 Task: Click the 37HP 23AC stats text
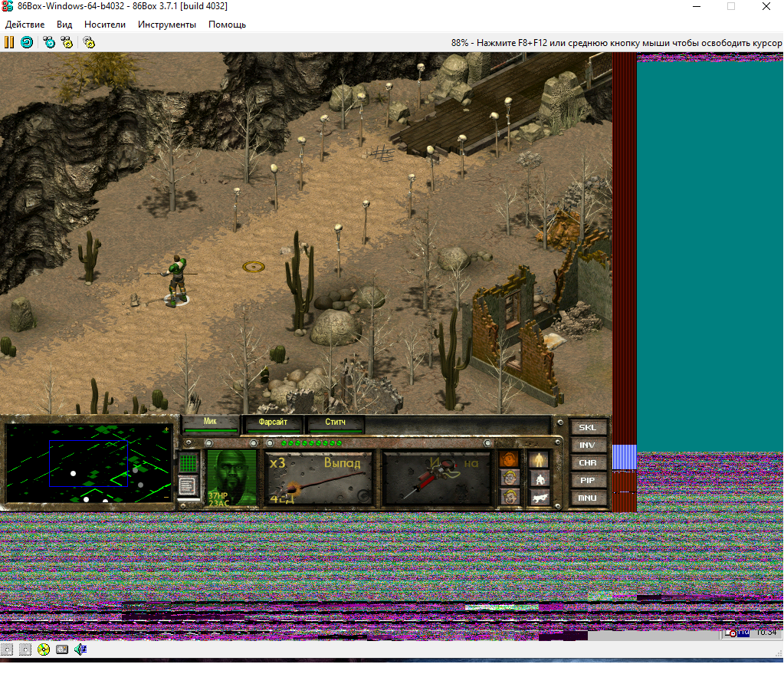[218, 499]
